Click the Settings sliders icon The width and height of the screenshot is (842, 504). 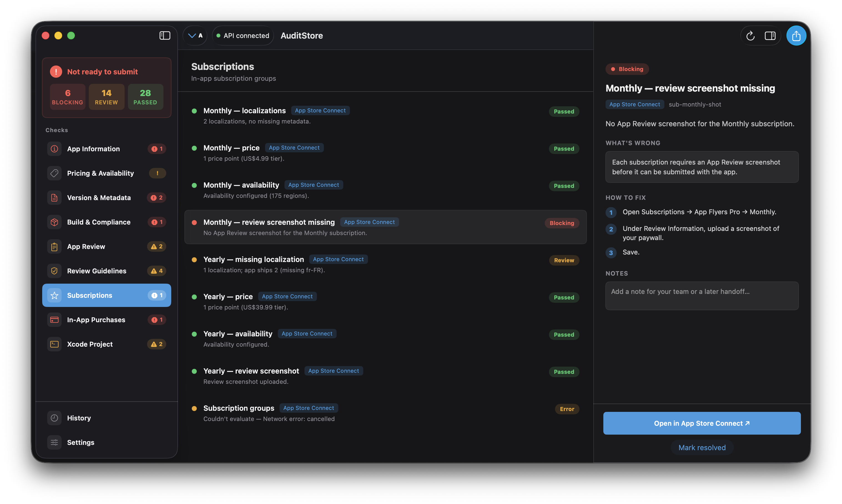[54, 443]
